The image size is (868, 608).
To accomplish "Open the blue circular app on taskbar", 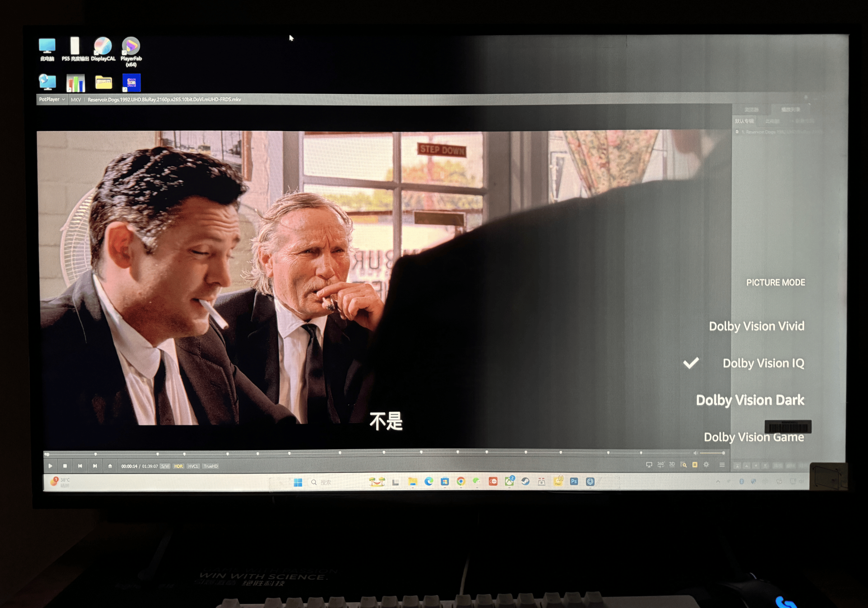I will click(x=590, y=481).
